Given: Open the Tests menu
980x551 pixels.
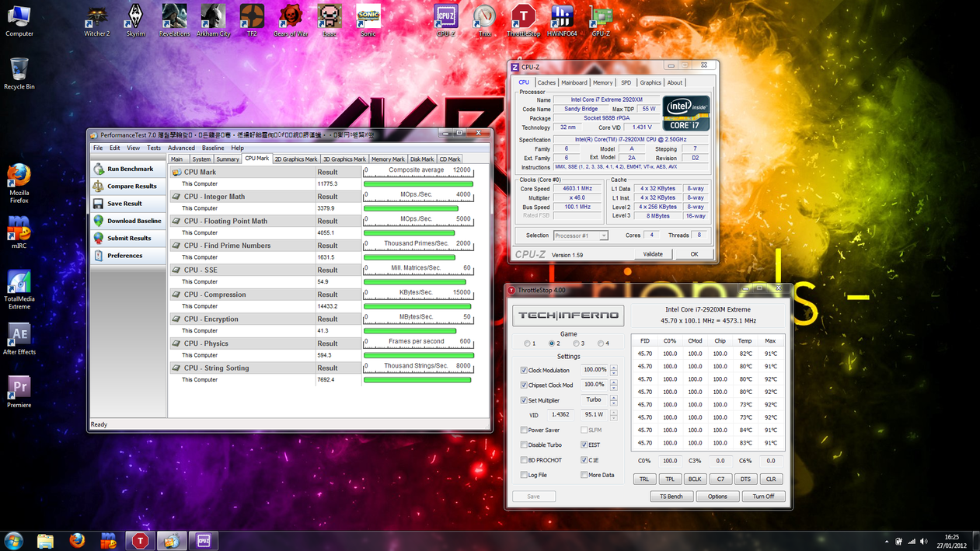Looking at the screenshot, I should tap(154, 148).
